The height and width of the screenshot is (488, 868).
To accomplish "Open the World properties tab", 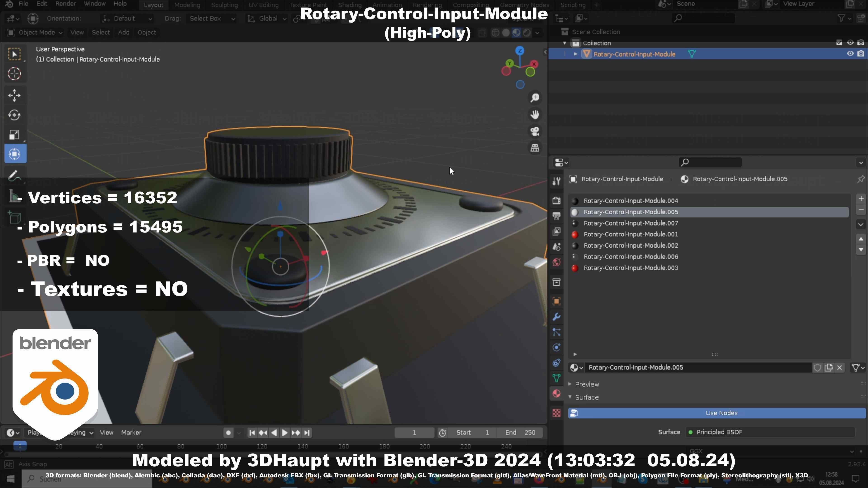I will point(557,262).
